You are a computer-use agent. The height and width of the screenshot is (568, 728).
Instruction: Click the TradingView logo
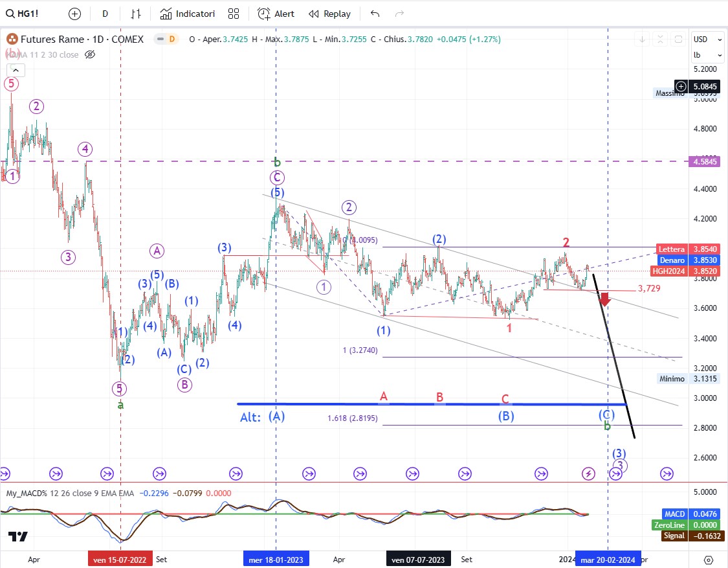point(18,537)
